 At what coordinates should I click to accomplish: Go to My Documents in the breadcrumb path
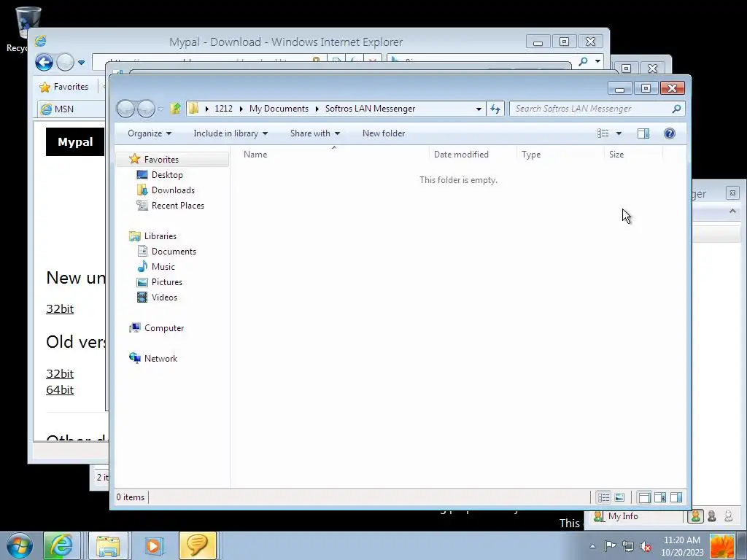[x=279, y=109]
